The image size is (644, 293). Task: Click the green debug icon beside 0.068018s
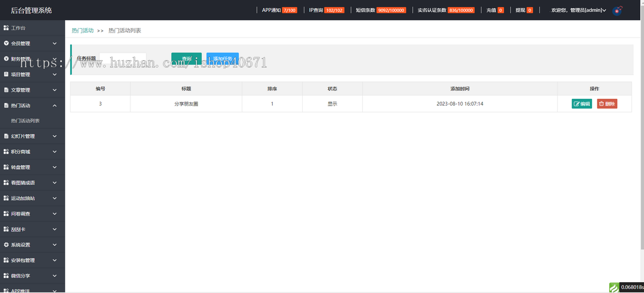point(614,287)
